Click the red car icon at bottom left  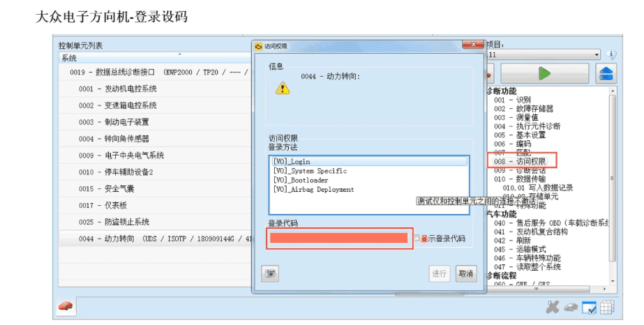click(65, 307)
